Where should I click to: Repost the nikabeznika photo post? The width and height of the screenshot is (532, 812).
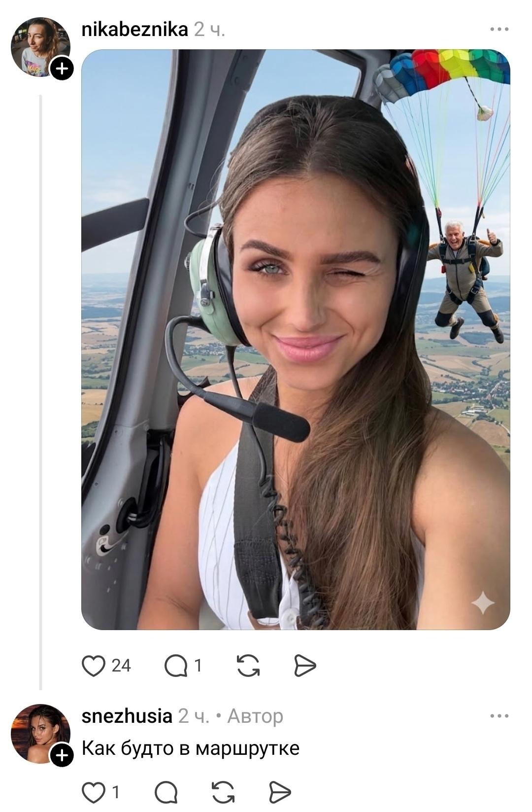pyautogui.click(x=248, y=666)
